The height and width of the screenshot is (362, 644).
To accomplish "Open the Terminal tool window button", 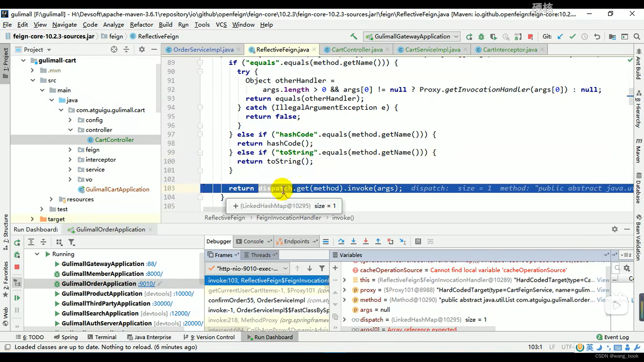I will coord(102,337).
